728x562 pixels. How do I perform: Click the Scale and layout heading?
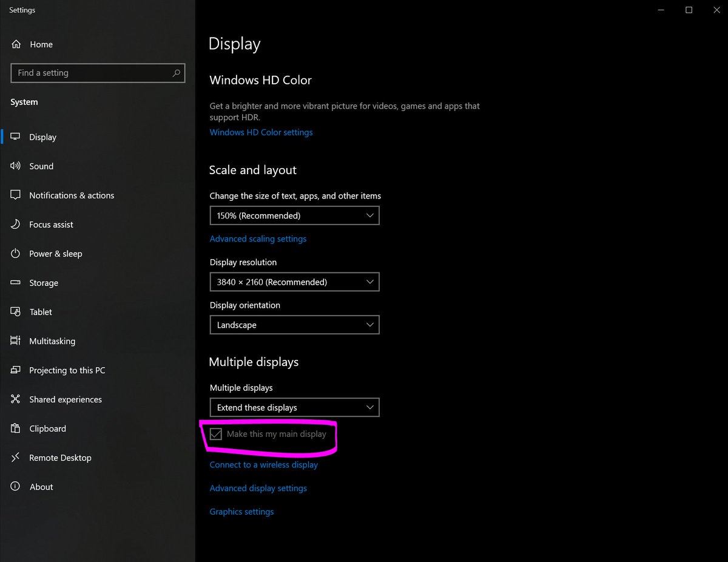(x=252, y=170)
